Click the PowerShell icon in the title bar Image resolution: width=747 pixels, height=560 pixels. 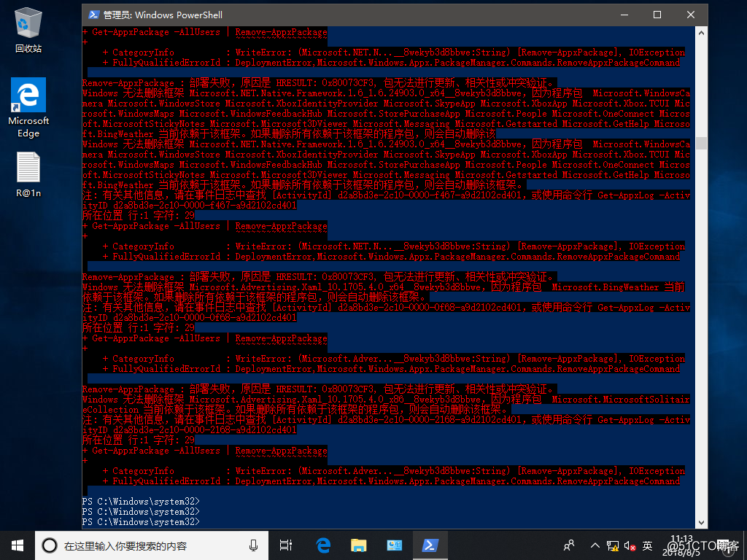click(x=94, y=15)
